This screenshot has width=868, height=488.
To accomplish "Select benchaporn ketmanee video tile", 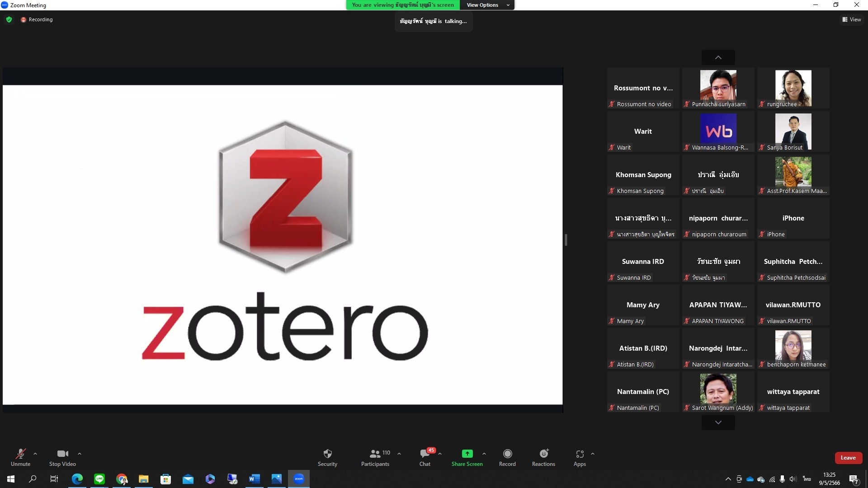I will point(793,348).
